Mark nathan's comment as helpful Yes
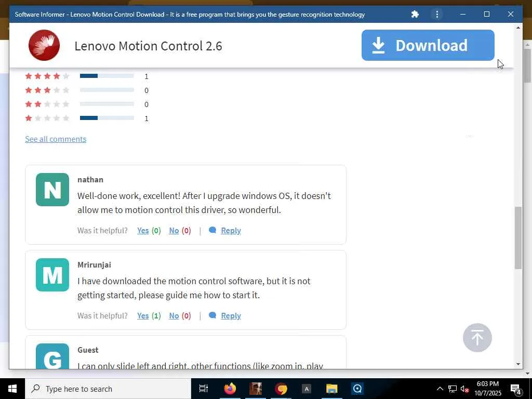 [x=143, y=230]
